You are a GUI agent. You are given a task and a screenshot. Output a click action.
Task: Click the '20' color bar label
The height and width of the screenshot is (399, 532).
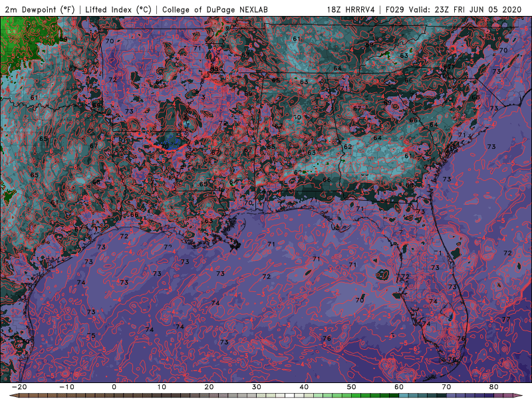pos(209,387)
